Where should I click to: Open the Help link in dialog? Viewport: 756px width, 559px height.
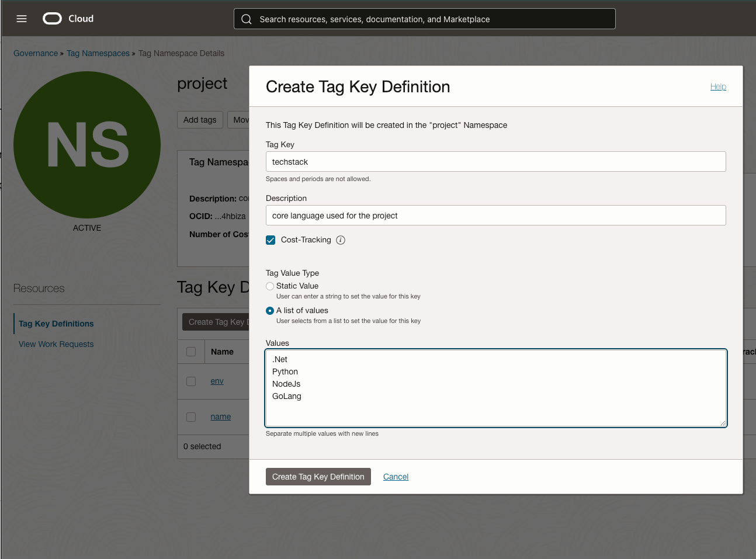718,86
